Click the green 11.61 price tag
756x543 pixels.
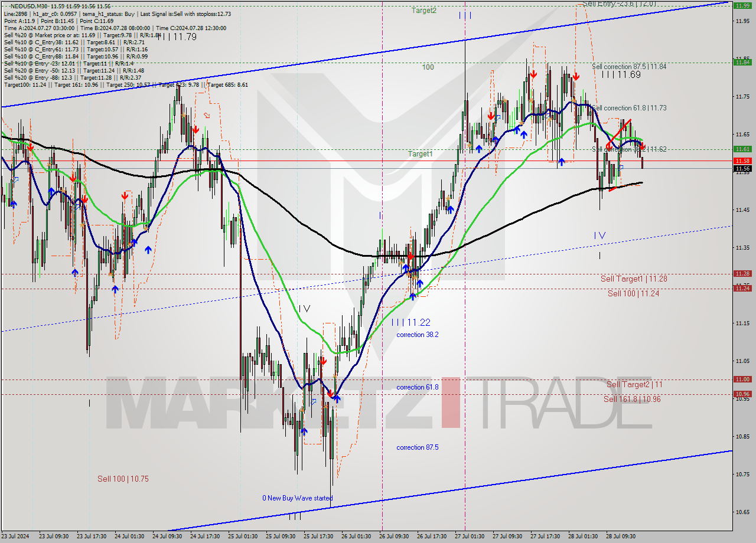pos(742,149)
